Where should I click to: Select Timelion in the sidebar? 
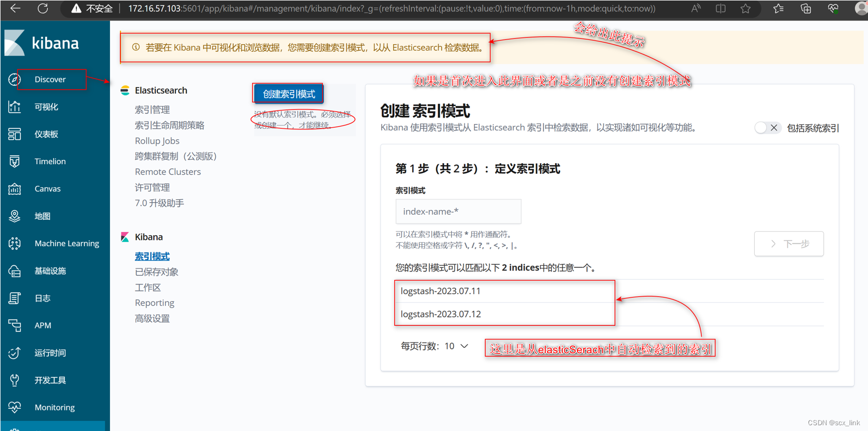pyautogui.click(x=50, y=162)
